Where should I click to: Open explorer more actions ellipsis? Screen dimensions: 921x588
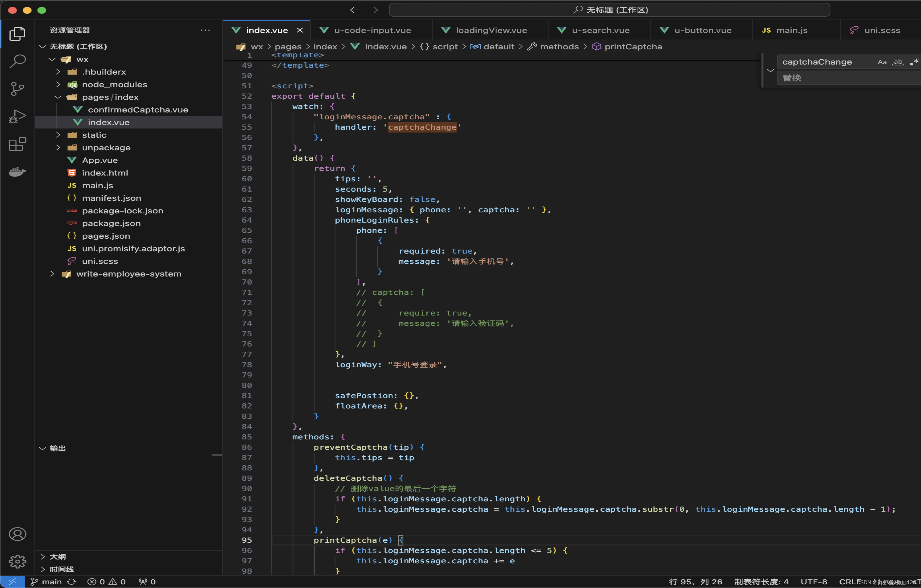pos(205,30)
